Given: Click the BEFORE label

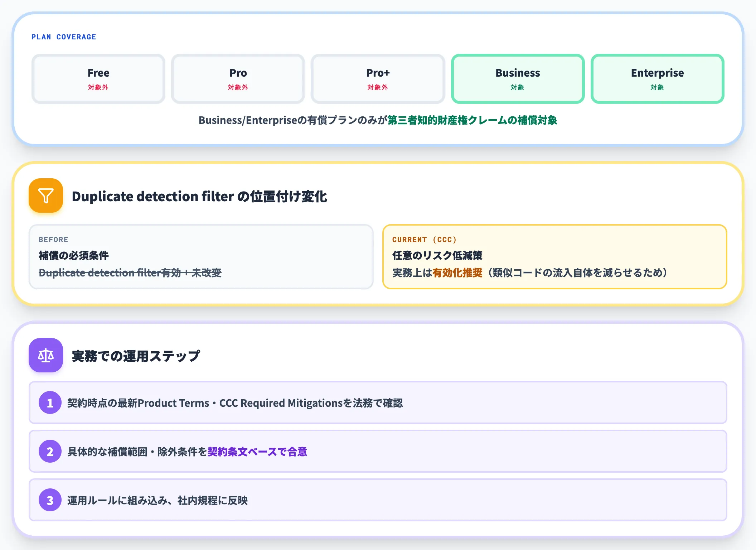Looking at the screenshot, I should pyautogui.click(x=53, y=240).
